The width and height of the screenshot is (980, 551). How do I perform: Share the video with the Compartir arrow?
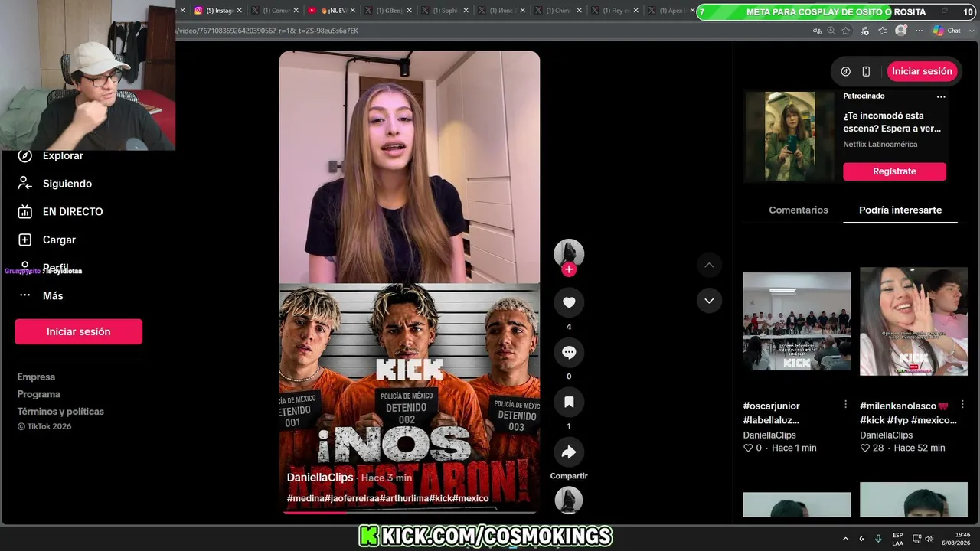[x=569, y=452]
